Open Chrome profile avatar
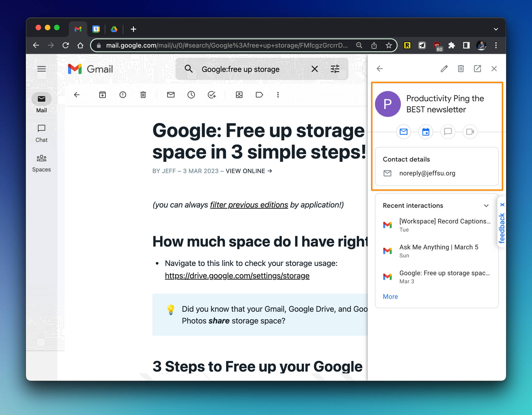 point(481,46)
